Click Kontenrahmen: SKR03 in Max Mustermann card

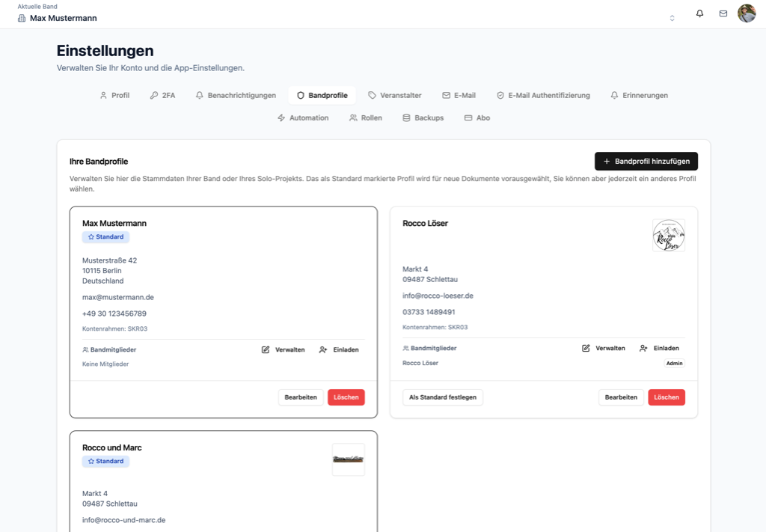click(114, 328)
